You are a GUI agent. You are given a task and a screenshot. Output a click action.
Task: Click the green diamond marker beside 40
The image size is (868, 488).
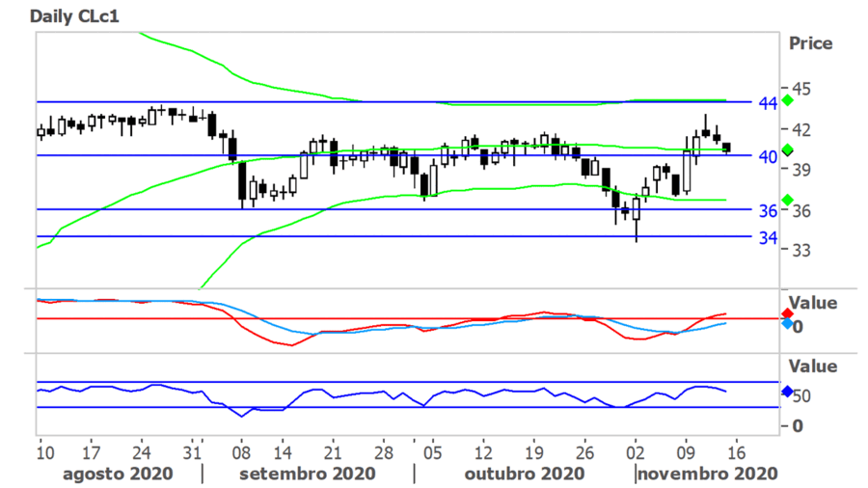(x=787, y=149)
